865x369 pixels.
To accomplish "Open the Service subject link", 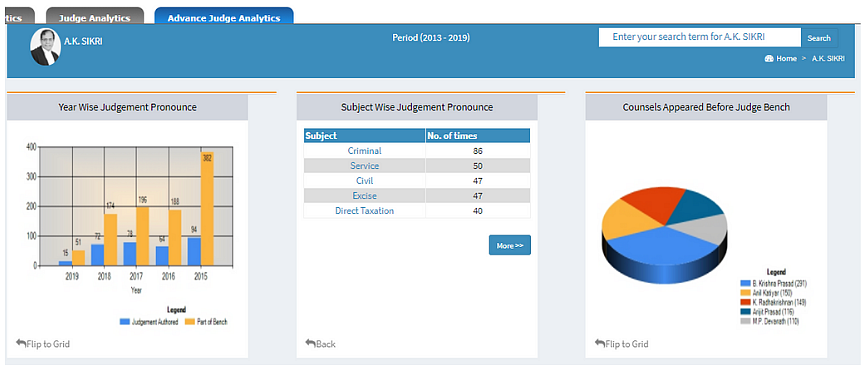I will pos(364,165).
